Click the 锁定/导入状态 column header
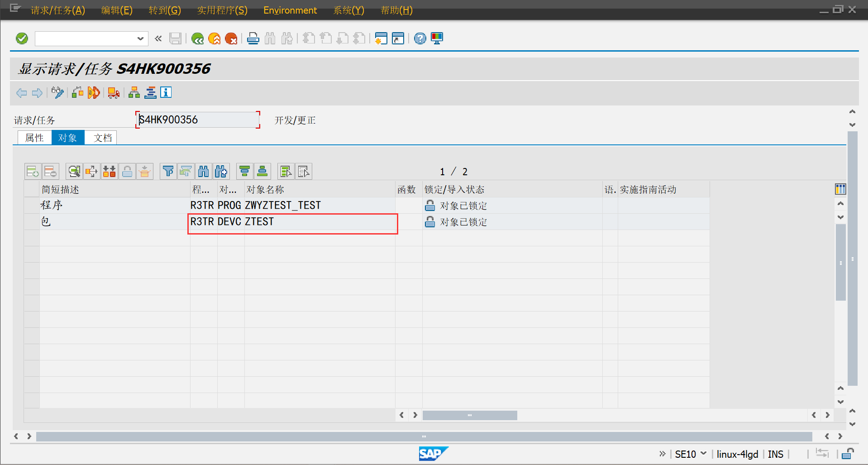 pos(512,189)
